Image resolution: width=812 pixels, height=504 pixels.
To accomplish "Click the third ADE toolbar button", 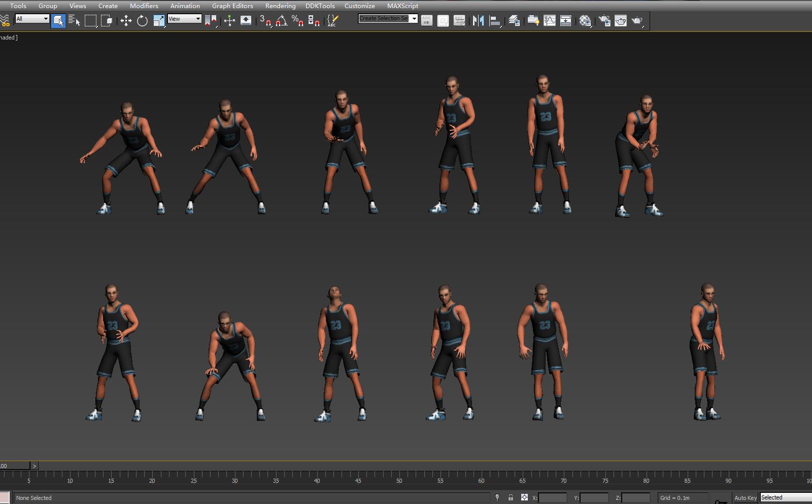I will [459, 21].
